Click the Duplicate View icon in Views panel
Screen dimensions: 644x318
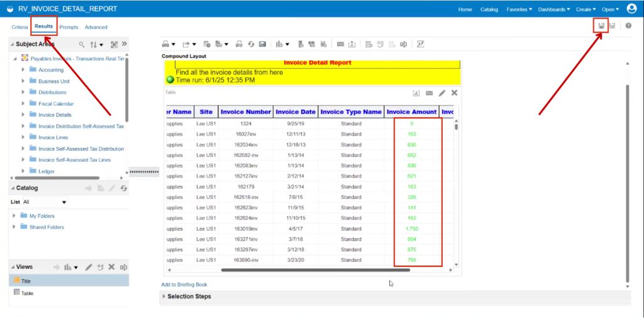[x=100, y=267]
